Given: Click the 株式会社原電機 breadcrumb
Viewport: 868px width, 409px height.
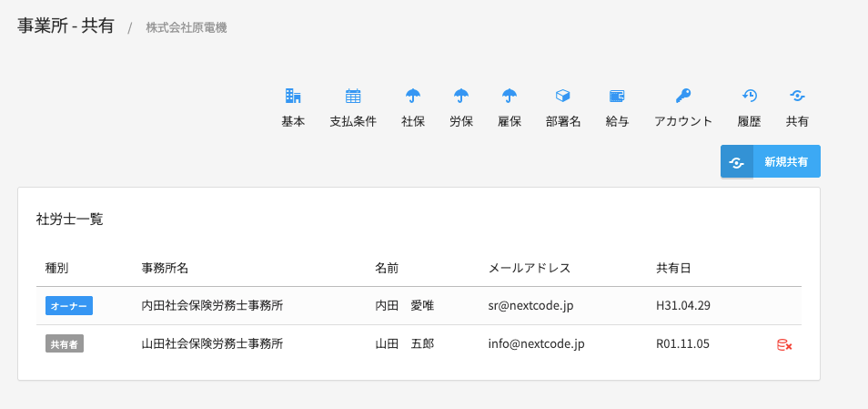Looking at the screenshot, I should tap(187, 27).
